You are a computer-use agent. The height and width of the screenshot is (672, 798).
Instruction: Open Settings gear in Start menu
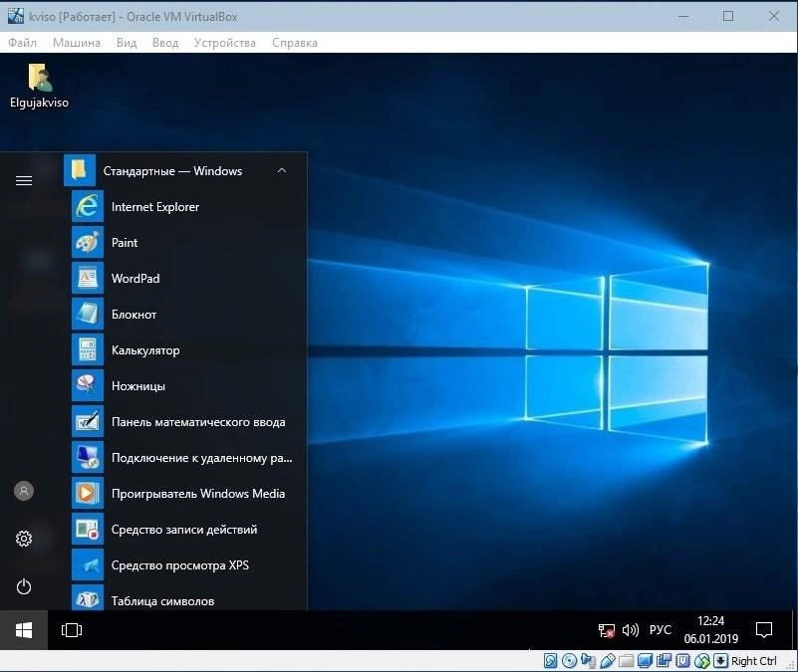pos(24,539)
